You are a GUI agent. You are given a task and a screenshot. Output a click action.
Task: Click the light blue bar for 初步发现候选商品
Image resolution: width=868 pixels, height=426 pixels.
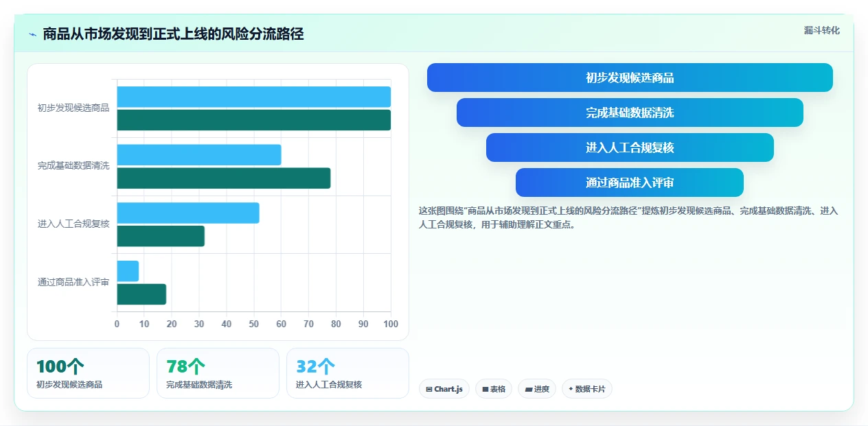coord(254,97)
